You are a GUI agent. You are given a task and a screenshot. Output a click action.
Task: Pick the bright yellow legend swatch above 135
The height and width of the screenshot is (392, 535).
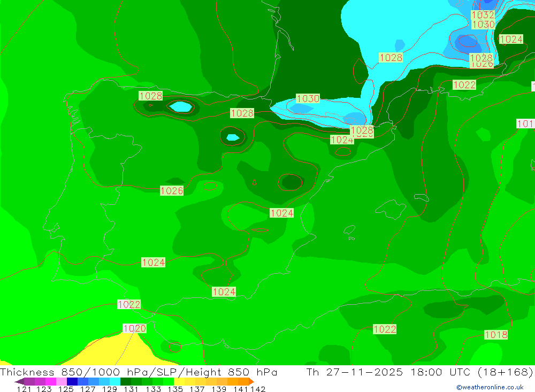179,381
